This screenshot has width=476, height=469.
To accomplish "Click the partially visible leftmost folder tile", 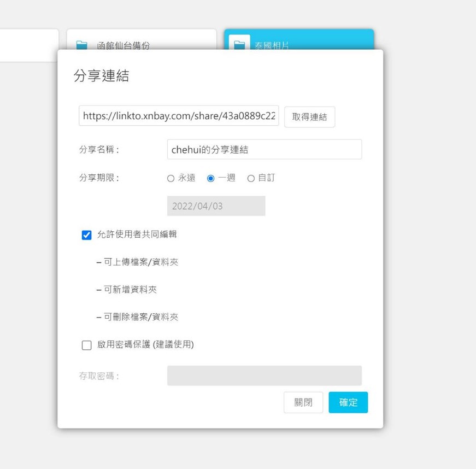I will click(28, 45).
